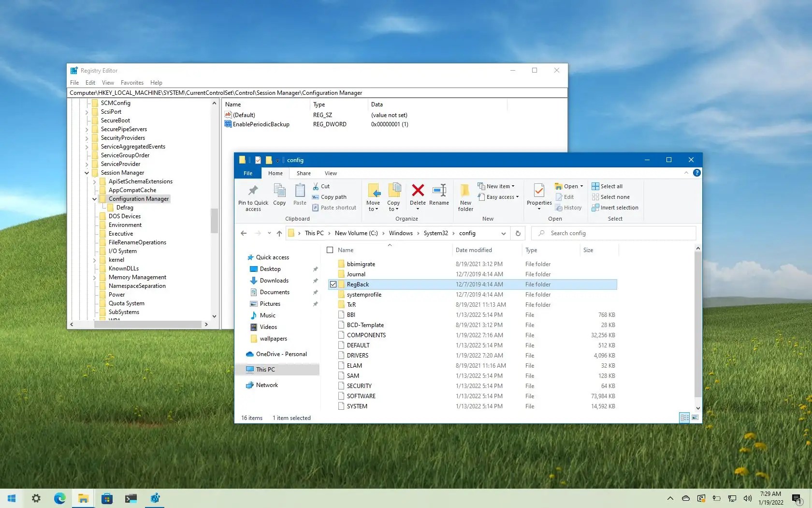The width and height of the screenshot is (812, 508).
Task: Pin RegBack folder to Quick access
Action: tap(253, 197)
